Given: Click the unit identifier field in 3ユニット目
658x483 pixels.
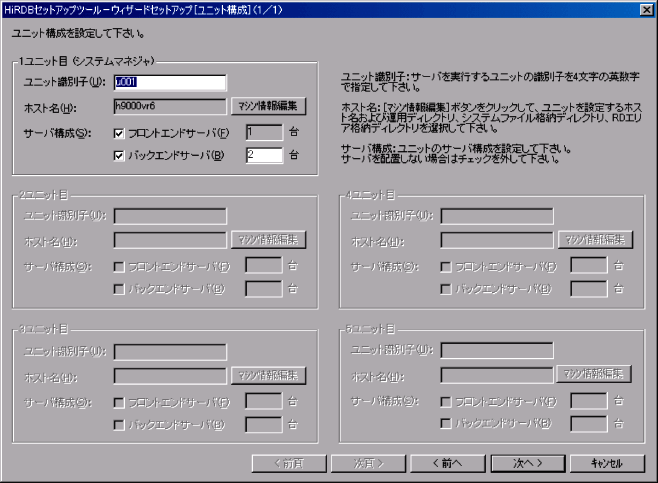Looking at the screenshot, I should point(170,352).
